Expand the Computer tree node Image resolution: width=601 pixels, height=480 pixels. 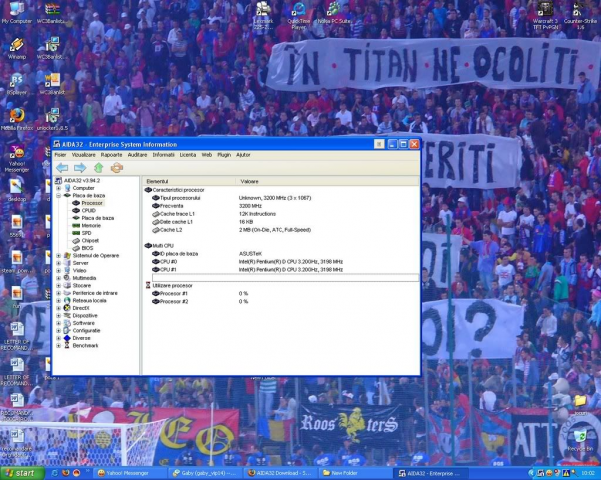tap(59, 188)
